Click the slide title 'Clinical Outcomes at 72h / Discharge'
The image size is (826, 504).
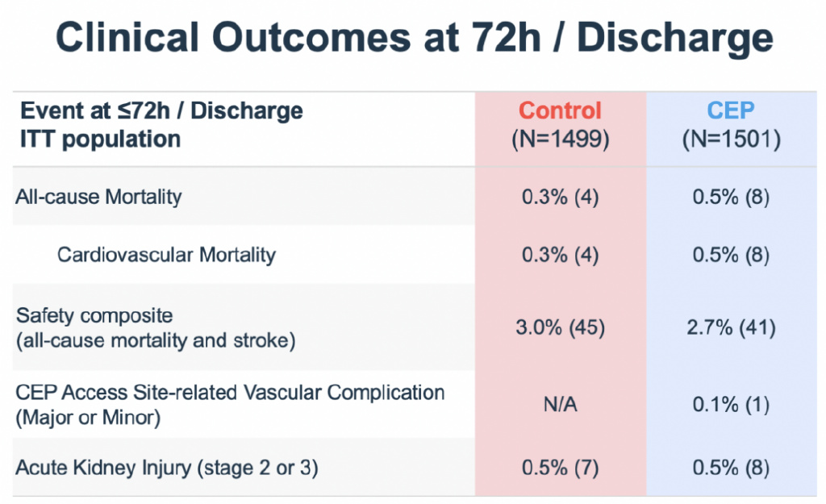click(412, 38)
